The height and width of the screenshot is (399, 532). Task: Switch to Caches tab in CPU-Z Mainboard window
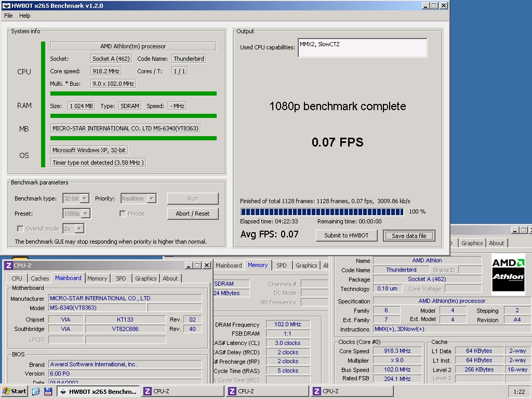tap(39, 278)
